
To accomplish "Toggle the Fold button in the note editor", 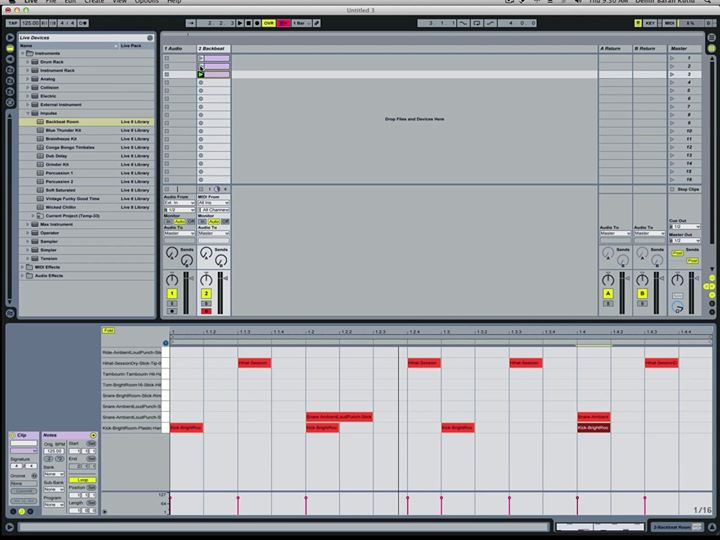I will 108,331.
